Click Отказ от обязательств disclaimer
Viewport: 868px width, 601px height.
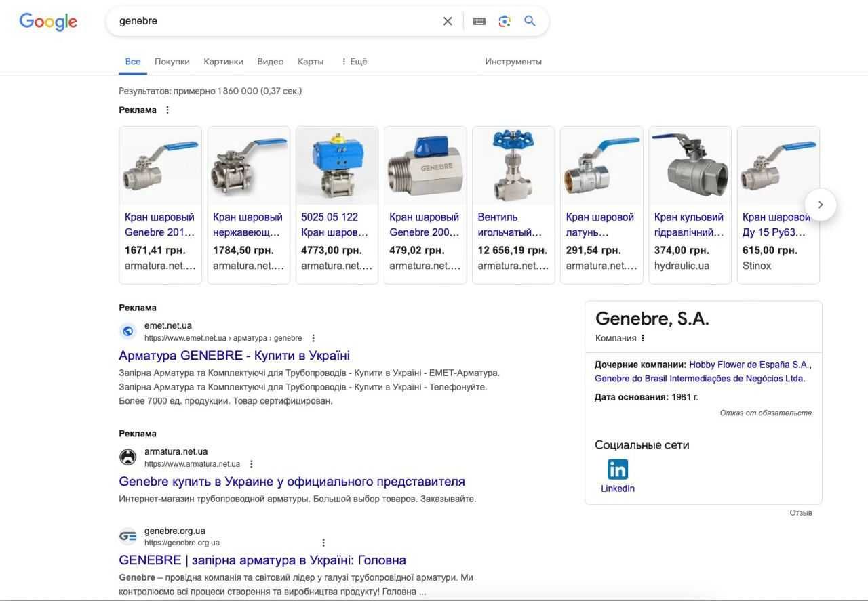click(766, 413)
